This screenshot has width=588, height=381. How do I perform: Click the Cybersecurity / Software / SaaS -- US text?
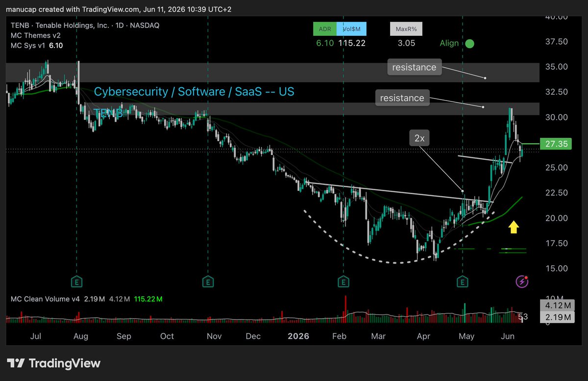[x=194, y=92]
